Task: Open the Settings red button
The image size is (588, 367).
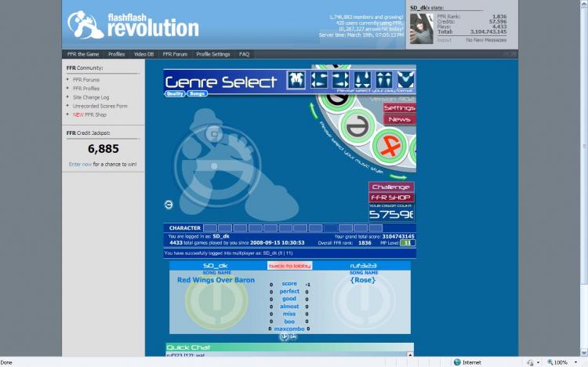Action: click(399, 108)
